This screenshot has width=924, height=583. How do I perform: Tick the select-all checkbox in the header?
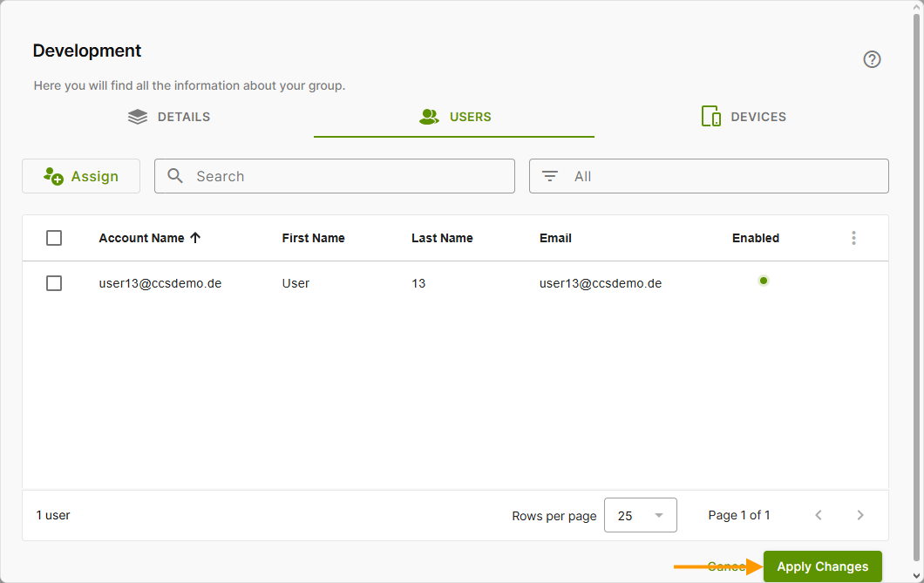54,238
